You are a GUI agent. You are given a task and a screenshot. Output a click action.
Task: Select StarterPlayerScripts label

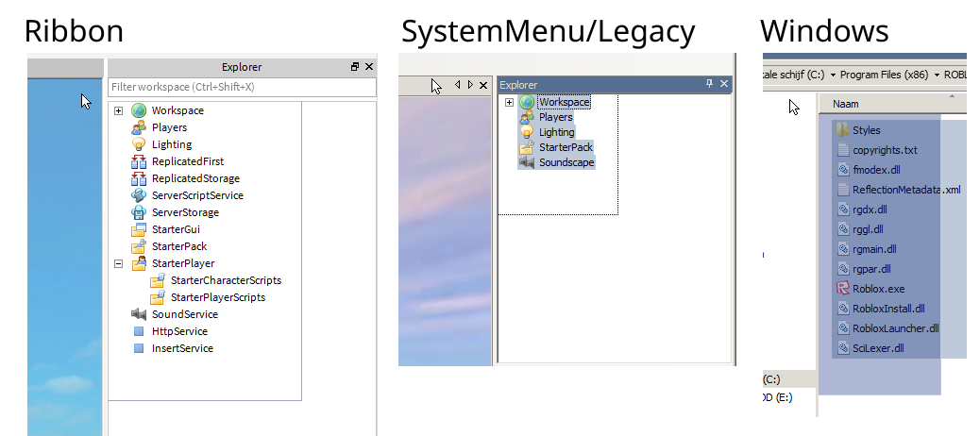pos(217,297)
